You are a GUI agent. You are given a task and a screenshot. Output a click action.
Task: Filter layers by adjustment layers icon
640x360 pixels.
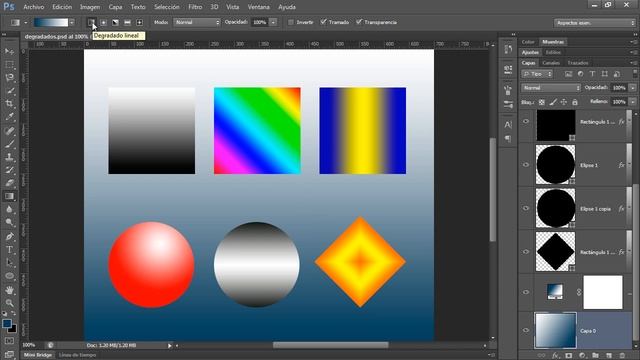[x=580, y=74]
